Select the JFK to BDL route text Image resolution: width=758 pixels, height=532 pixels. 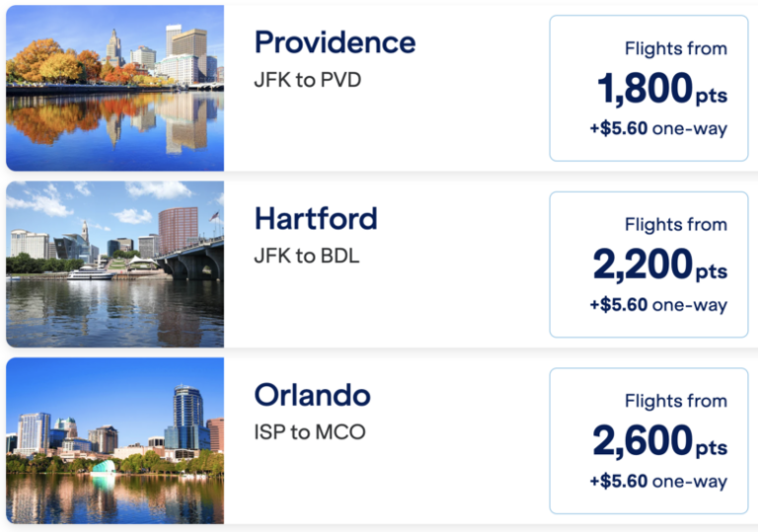coord(307,256)
